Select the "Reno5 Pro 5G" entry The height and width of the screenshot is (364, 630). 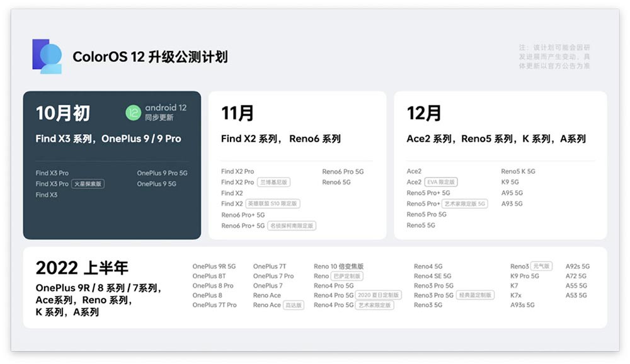pyautogui.click(x=427, y=215)
